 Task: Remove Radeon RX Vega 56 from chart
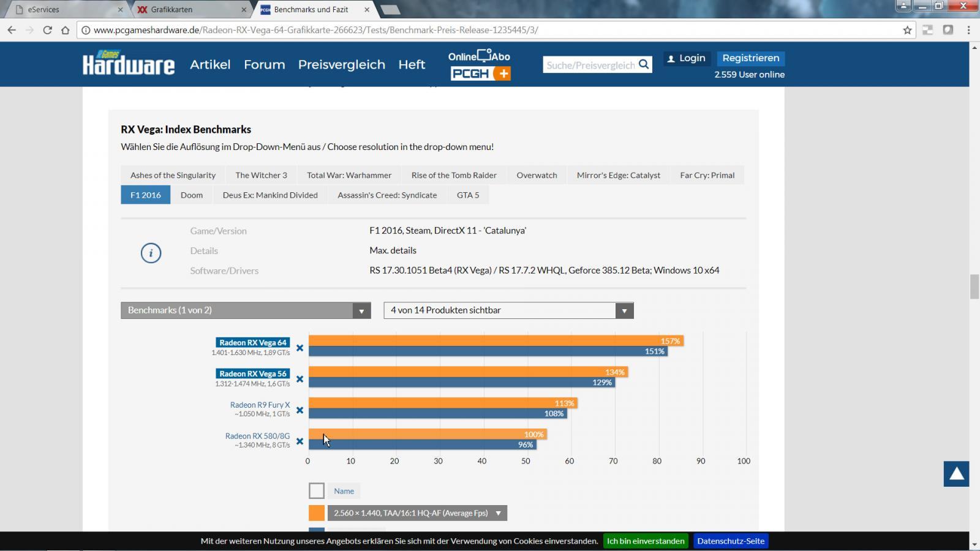pyautogui.click(x=300, y=379)
